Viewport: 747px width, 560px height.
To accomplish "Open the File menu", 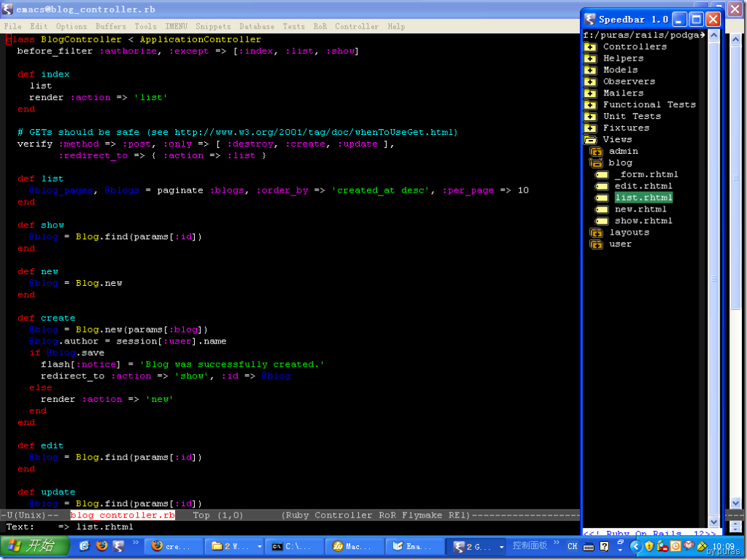I will 13,27.
